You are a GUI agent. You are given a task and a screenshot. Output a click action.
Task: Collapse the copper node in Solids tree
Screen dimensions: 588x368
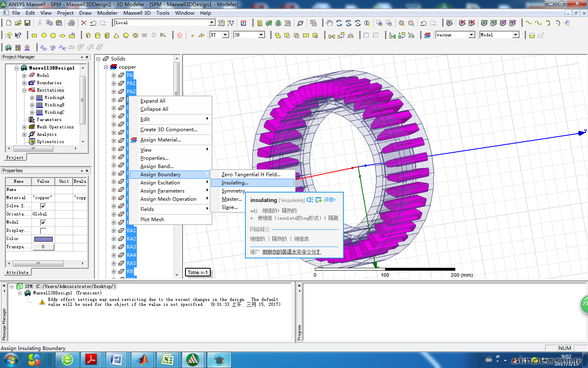(106, 67)
